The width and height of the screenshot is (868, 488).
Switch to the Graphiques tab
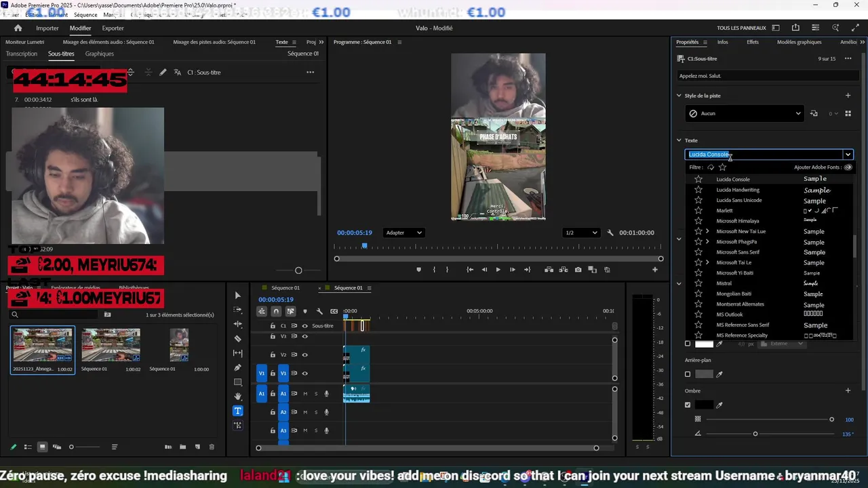(100, 54)
